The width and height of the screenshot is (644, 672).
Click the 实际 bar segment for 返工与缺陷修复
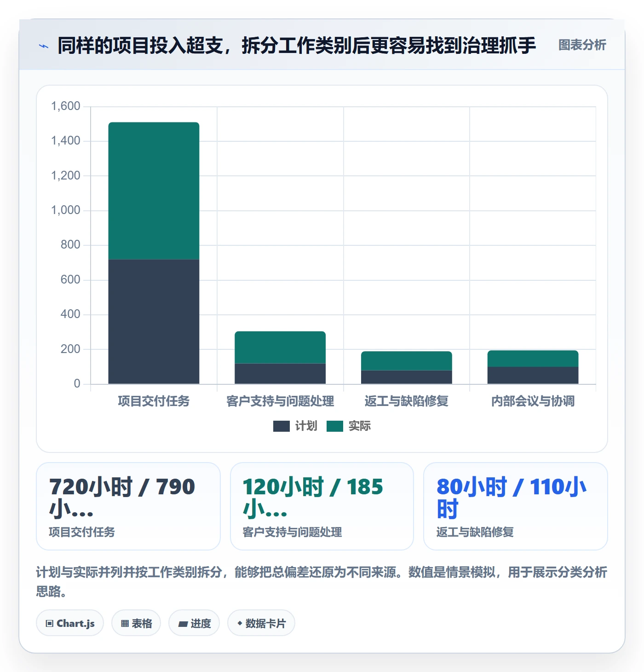[407, 361]
